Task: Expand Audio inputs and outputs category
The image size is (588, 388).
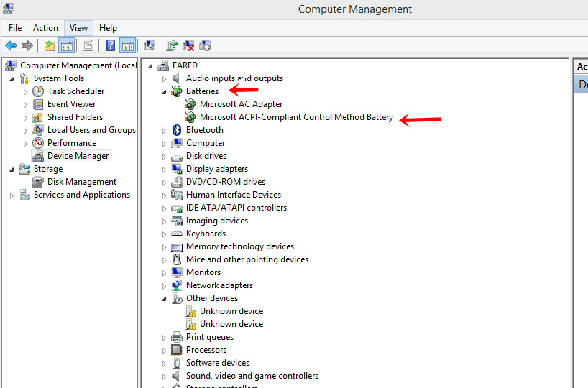Action: [164, 79]
